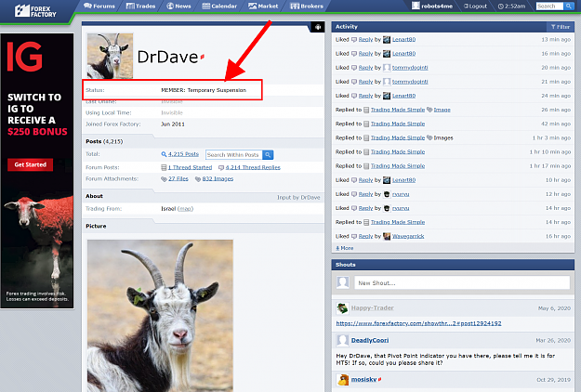Viewport: 581px width, 392px height.
Task: Open ryuryu profile in 12 hr ago row
Action: [x=401, y=194]
